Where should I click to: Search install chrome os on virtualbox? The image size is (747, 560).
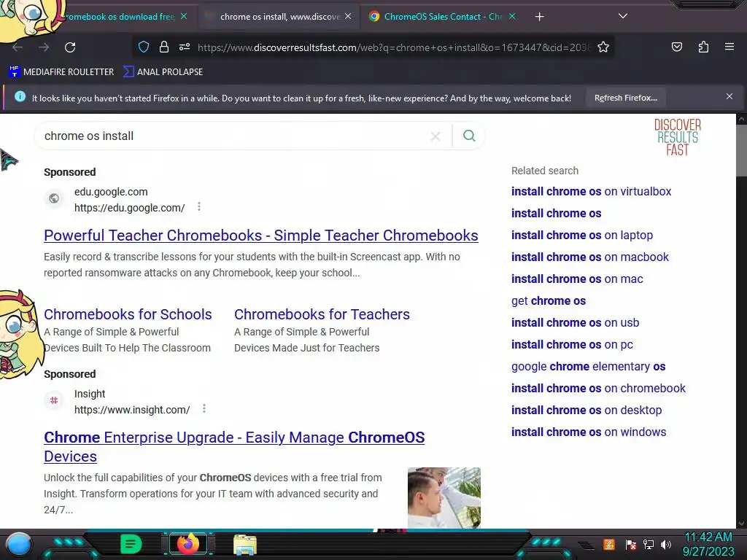click(591, 192)
